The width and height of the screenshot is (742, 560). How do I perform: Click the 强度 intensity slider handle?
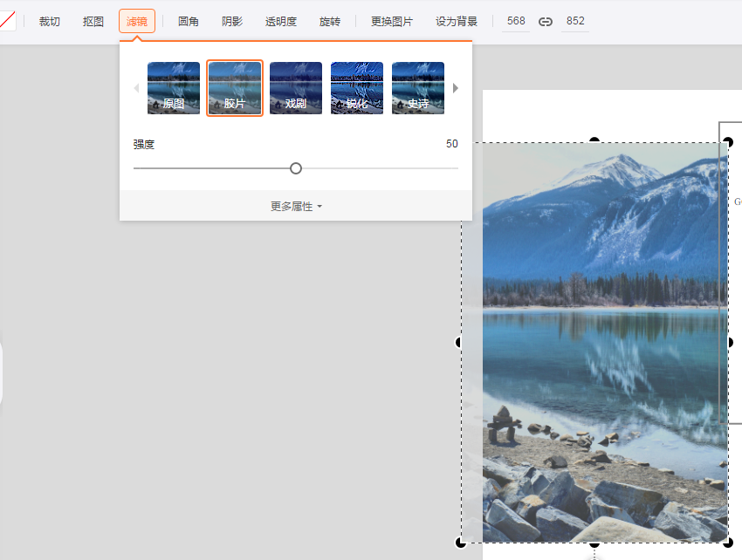click(x=296, y=168)
